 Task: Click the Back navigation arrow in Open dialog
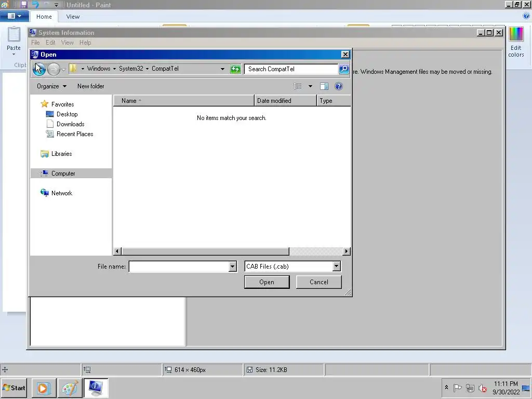39,69
